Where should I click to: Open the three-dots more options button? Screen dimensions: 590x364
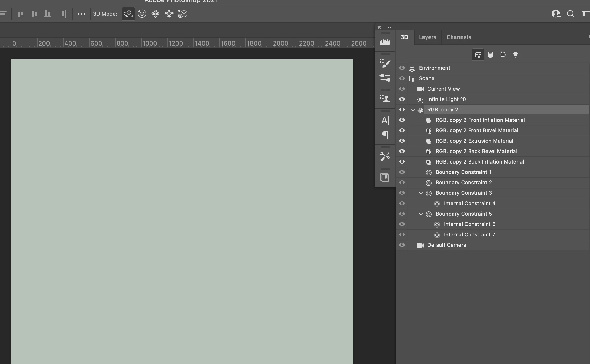tap(81, 14)
